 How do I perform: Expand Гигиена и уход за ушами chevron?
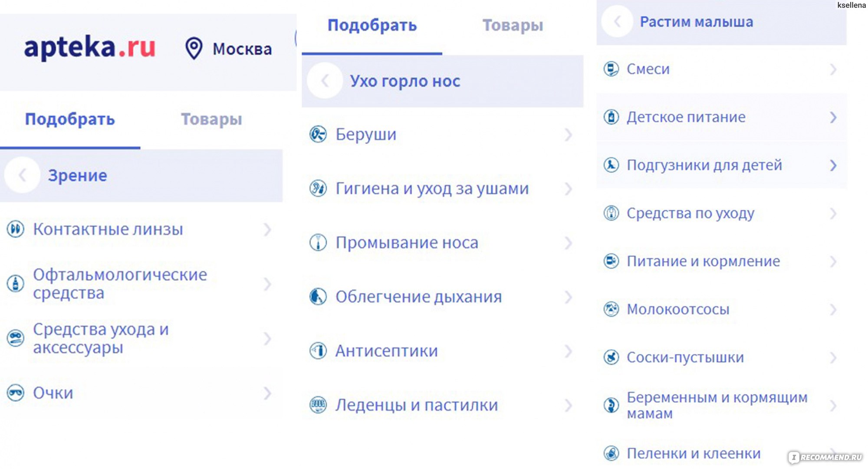click(x=568, y=189)
